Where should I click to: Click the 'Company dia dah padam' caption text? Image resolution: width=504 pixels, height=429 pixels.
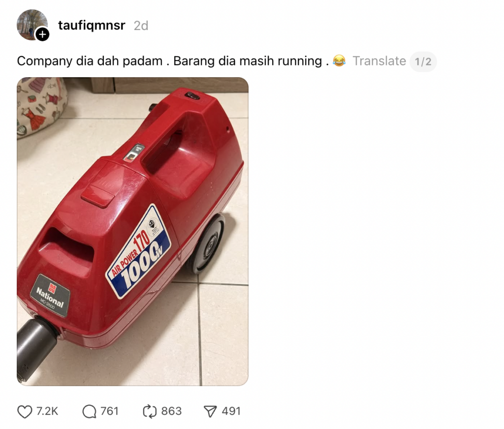90,61
